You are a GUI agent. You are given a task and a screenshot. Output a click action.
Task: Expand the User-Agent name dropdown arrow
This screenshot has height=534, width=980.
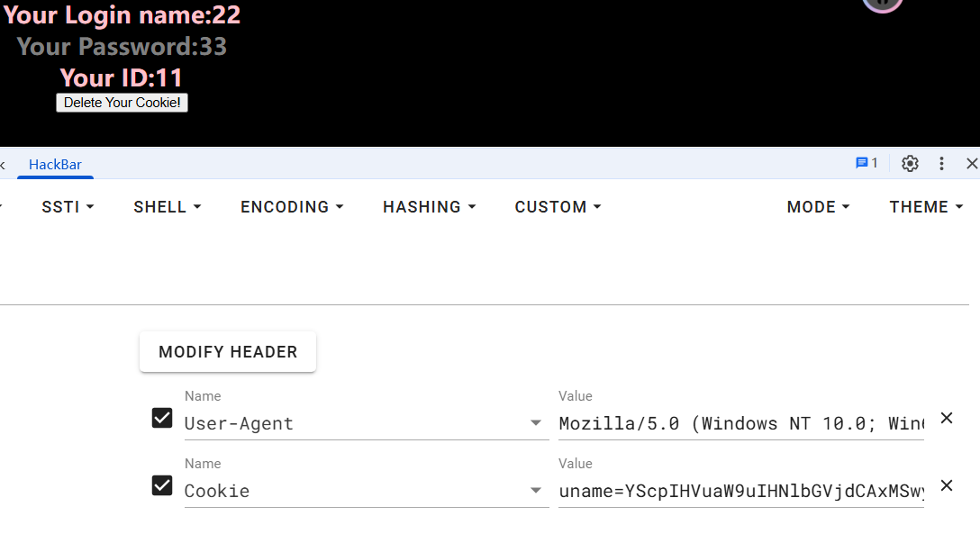click(536, 423)
